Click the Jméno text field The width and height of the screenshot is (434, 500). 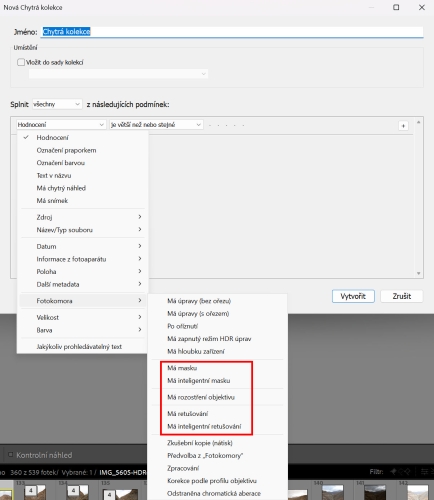coord(232,32)
